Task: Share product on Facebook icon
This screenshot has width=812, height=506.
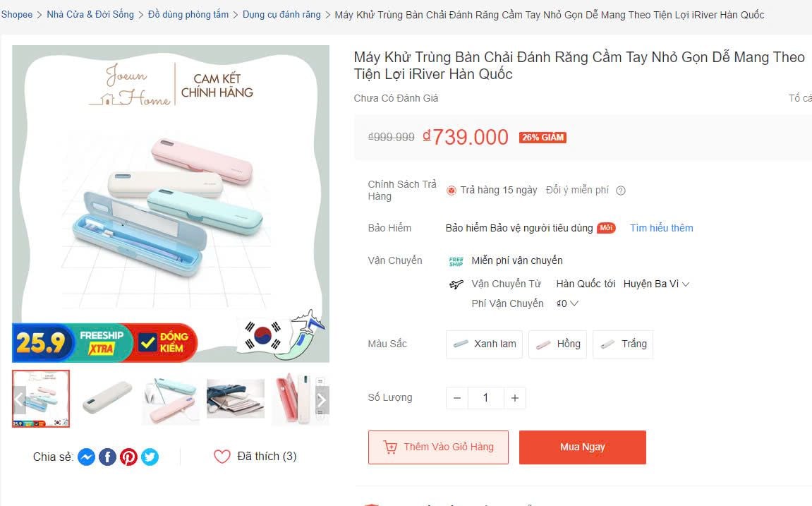Action: click(x=107, y=457)
